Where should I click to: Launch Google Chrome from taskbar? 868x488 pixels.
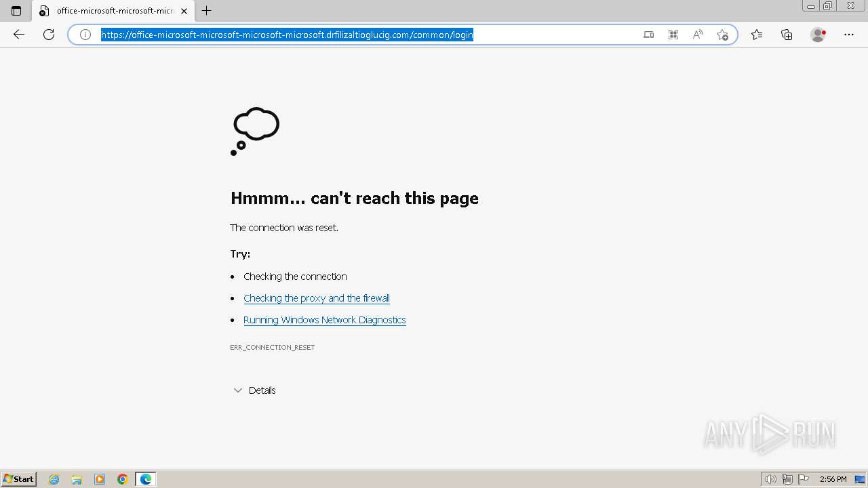123,479
